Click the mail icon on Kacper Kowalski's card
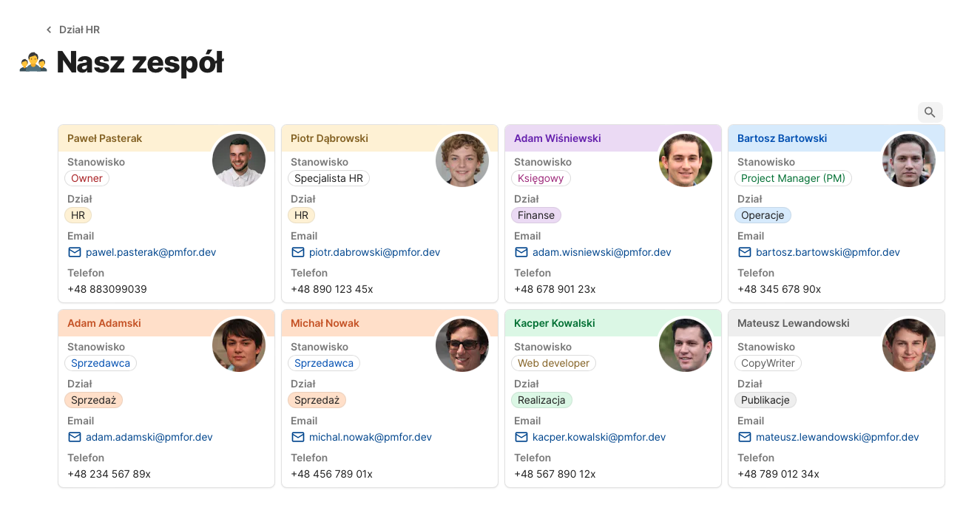The image size is (980, 505). [x=521, y=437]
